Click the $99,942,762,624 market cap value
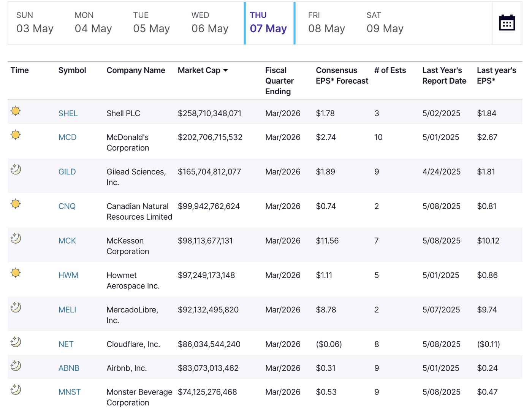The height and width of the screenshot is (412, 532). (x=209, y=206)
